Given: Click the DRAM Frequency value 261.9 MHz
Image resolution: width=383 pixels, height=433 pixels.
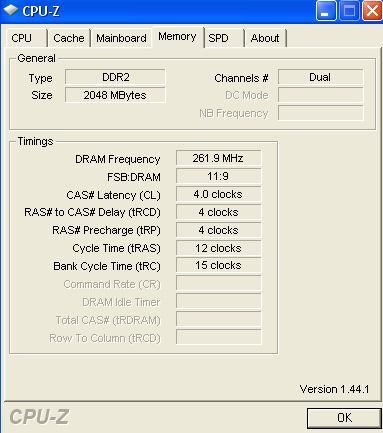Looking at the screenshot, I should 218,158.
